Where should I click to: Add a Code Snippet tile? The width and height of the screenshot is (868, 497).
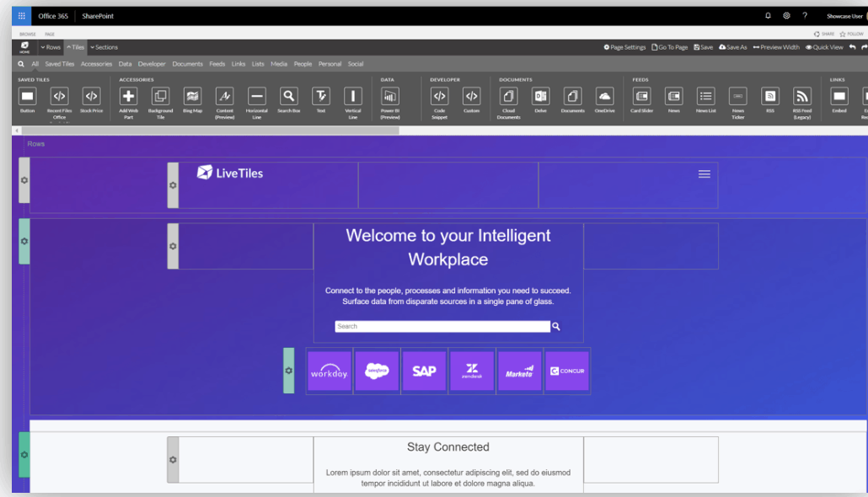[x=439, y=97]
